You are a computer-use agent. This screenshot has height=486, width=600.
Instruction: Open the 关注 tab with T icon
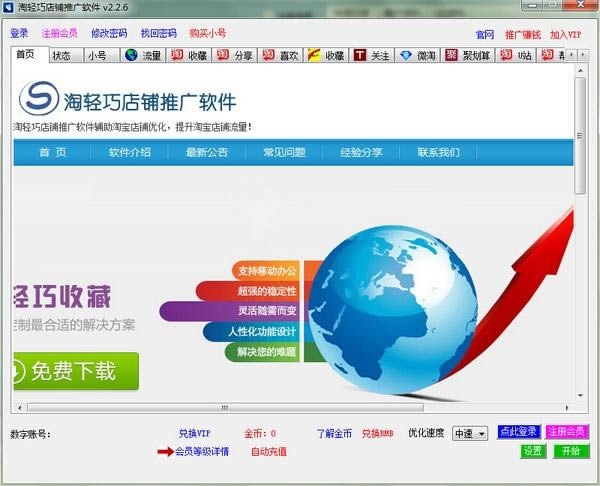click(x=372, y=55)
